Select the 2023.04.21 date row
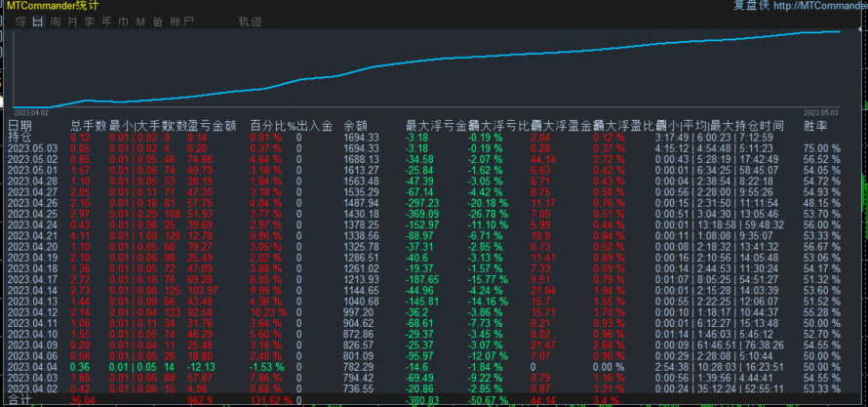The width and height of the screenshot is (868, 407). coord(425,235)
